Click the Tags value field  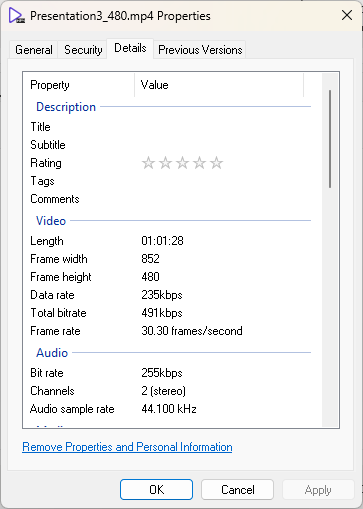(x=223, y=181)
